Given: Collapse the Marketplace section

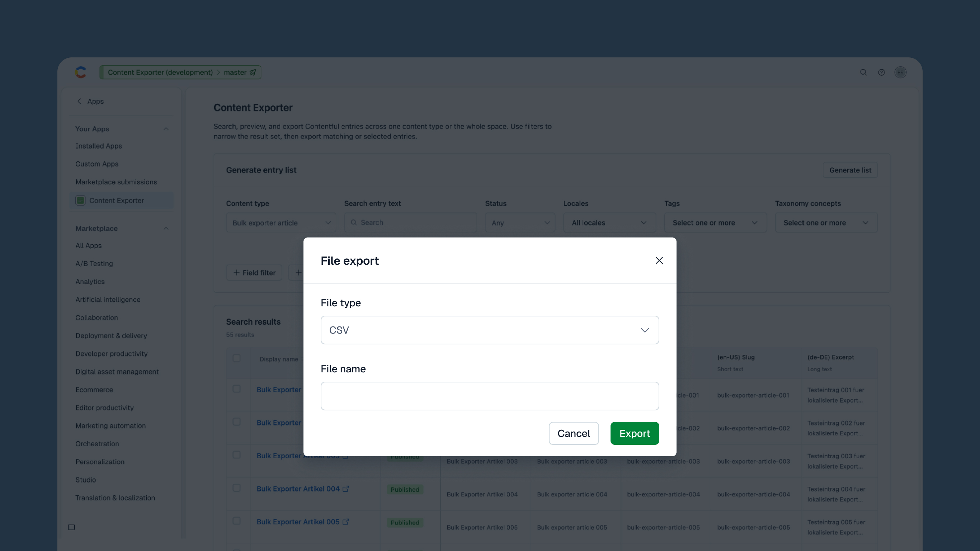Looking at the screenshot, I should 166,228.
